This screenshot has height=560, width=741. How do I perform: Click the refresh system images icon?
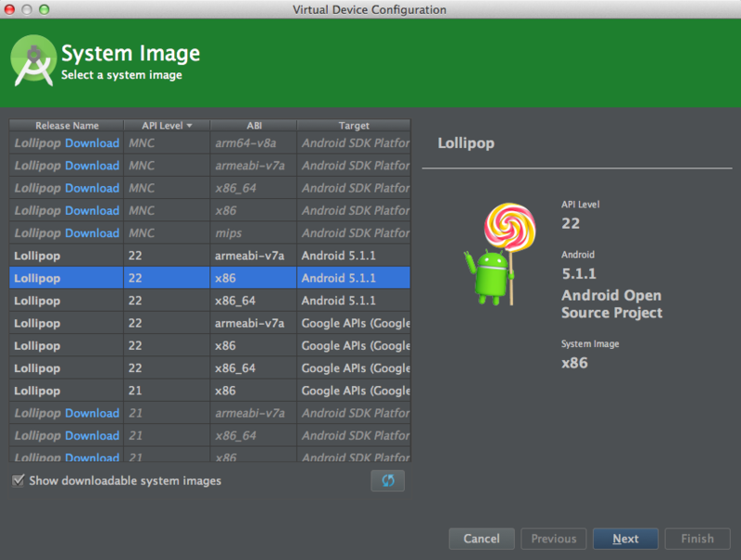[387, 480]
